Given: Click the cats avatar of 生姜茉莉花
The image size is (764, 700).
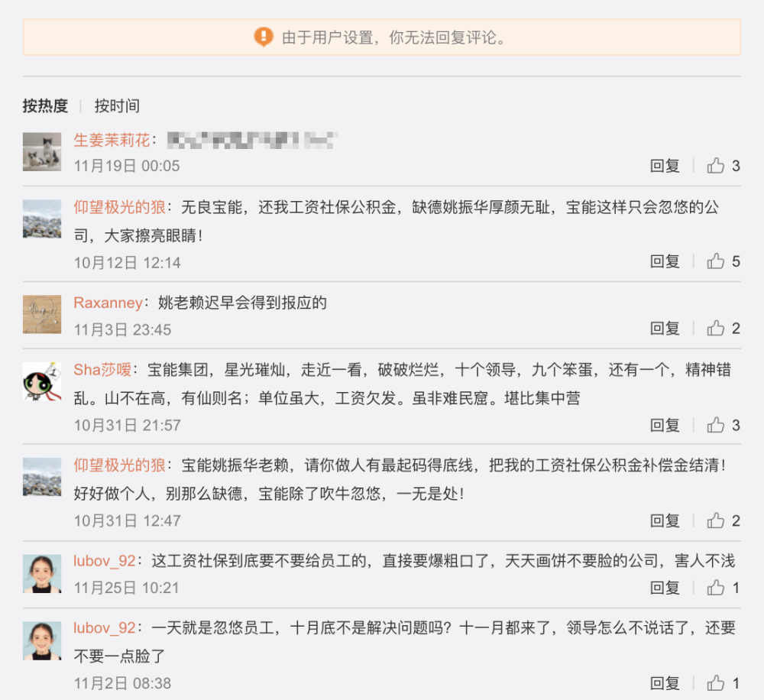Looking at the screenshot, I should 42,151.
